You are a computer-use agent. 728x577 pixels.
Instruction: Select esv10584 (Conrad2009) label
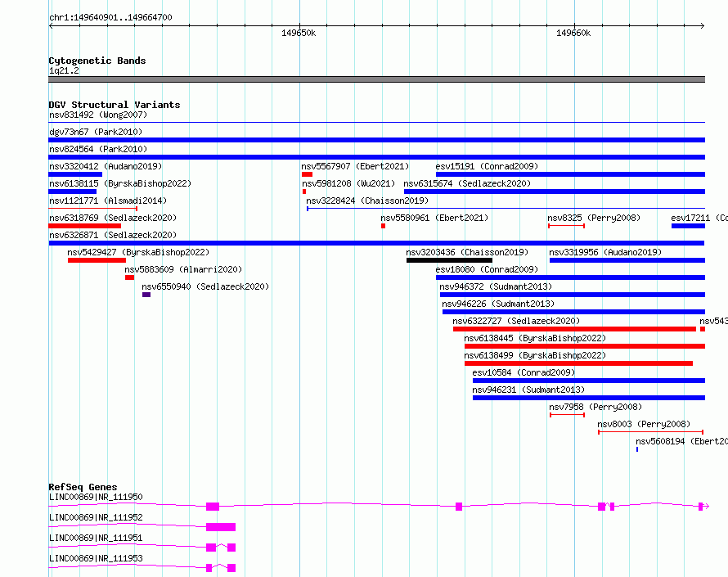524,372
